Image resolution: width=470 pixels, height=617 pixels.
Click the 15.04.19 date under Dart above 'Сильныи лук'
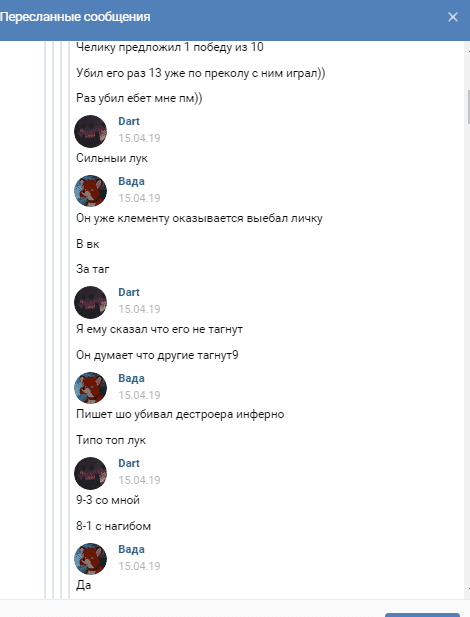pyautogui.click(x=139, y=138)
